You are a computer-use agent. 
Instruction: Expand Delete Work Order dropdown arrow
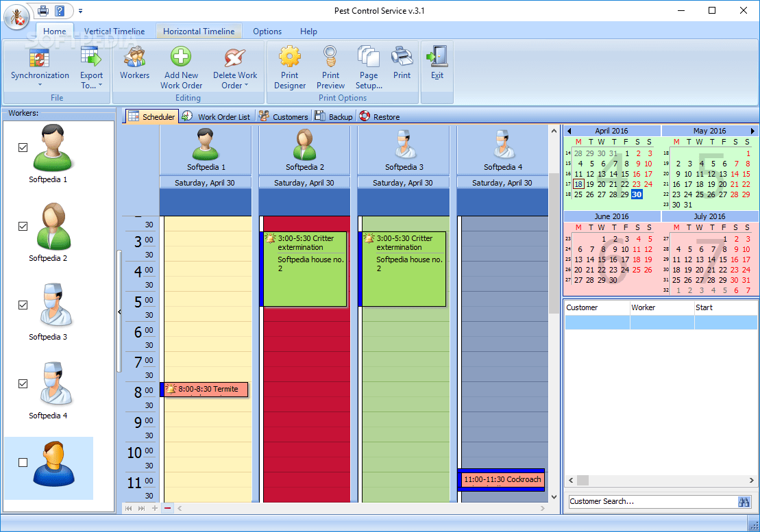[246, 85]
